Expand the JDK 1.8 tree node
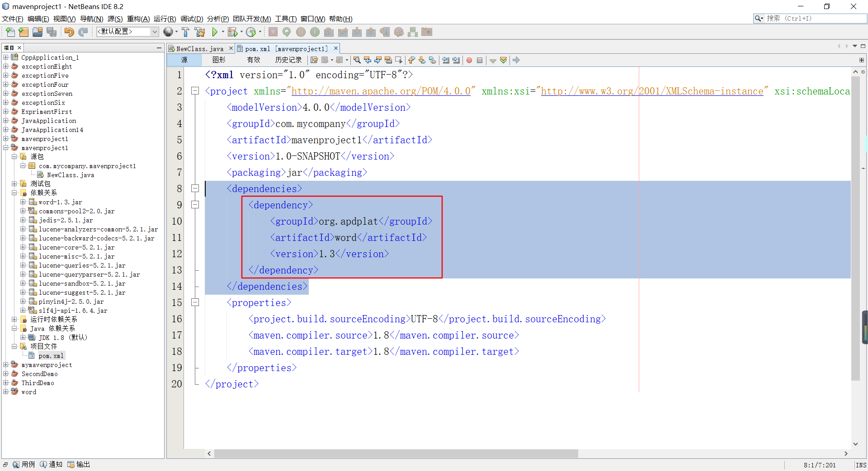The width and height of the screenshot is (868, 471). pos(23,337)
